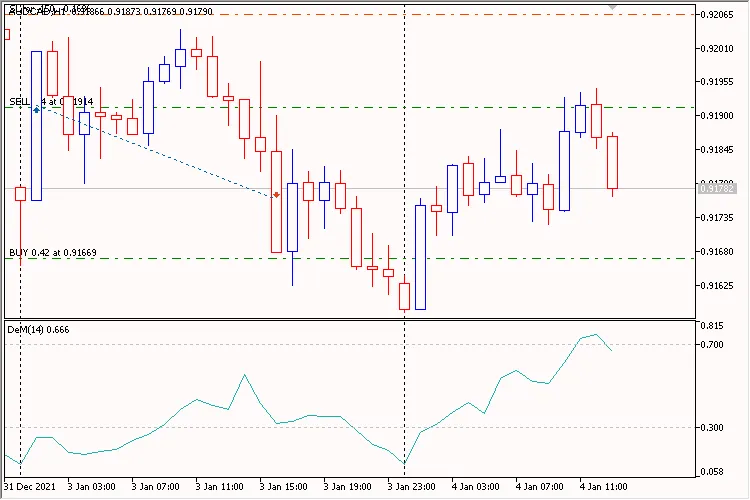Click the last red candlestick on chart
Viewport: 750px width, 500px height.
point(612,161)
